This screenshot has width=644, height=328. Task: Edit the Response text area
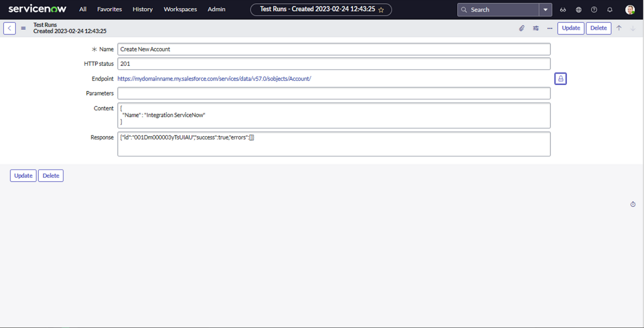[x=334, y=144]
